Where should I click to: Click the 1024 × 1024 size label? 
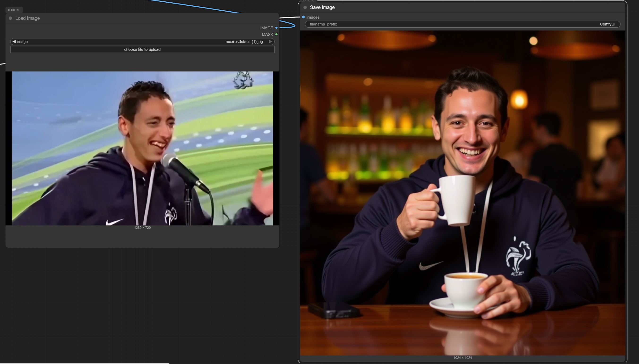463,358
